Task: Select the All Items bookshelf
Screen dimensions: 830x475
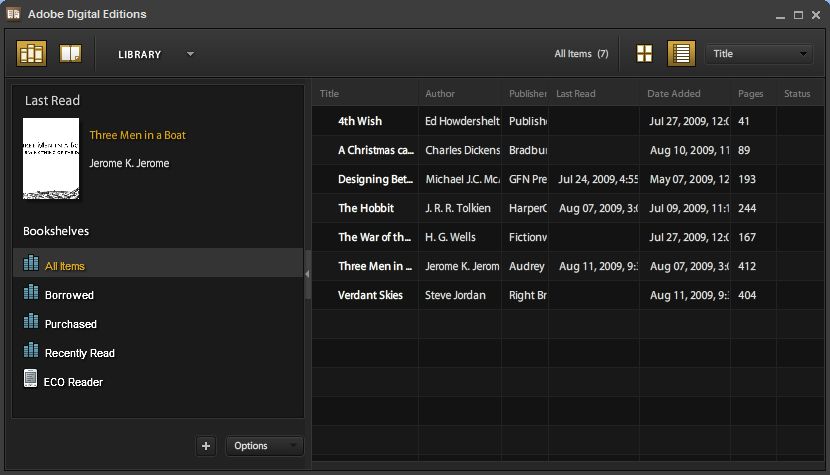Action: (158, 263)
